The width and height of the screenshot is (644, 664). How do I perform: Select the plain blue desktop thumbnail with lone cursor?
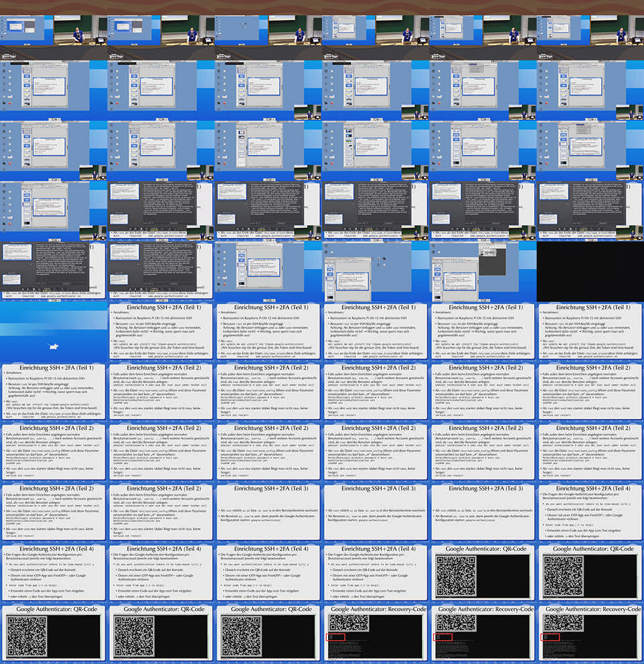click(54, 332)
